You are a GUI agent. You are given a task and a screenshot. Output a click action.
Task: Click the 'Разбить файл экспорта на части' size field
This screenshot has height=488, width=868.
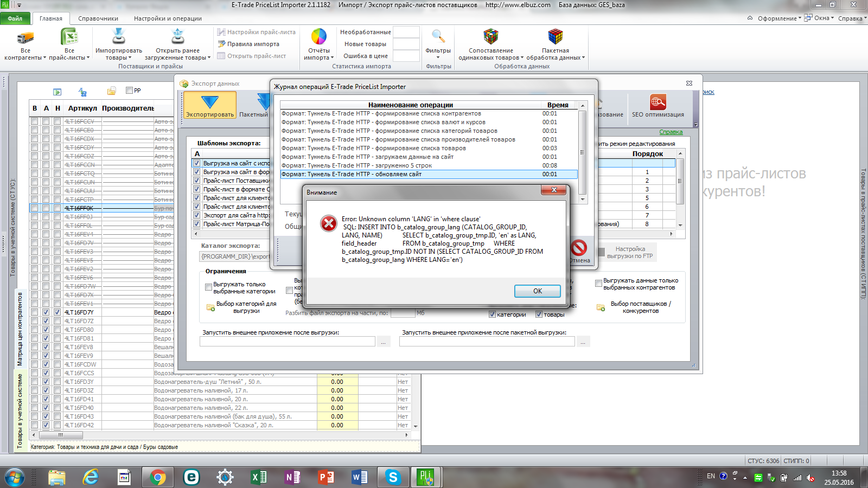point(403,313)
